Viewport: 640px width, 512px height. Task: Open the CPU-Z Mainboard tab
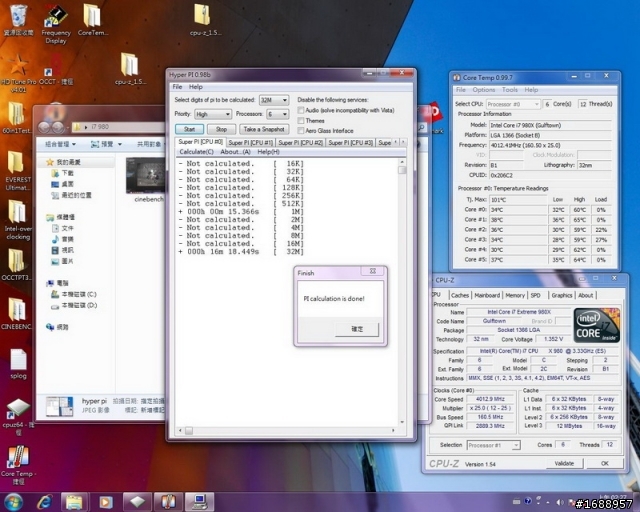(x=487, y=295)
